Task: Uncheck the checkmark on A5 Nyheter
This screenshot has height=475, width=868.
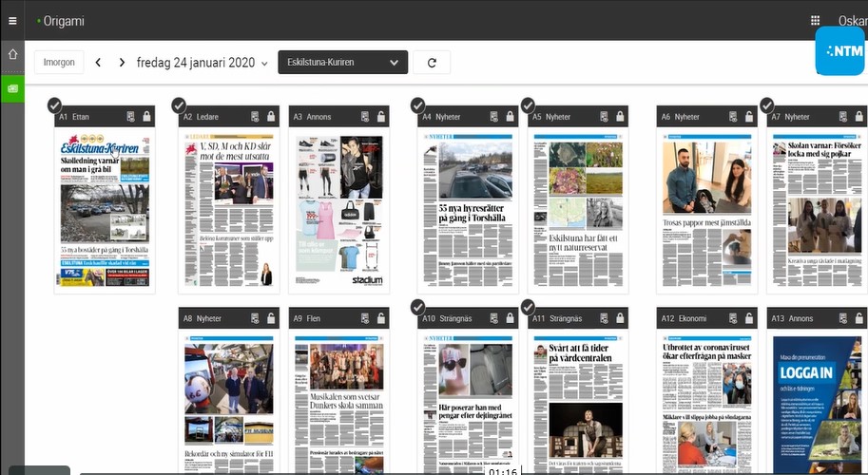Action: [528, 105]
